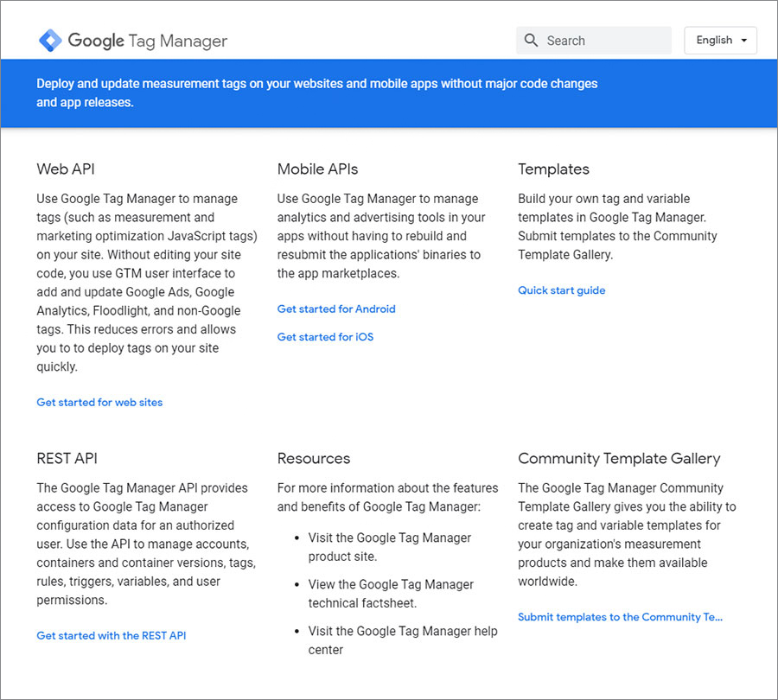778x700 pixels.
Task: Focus the Search input field
Action: tap(593, 40)
